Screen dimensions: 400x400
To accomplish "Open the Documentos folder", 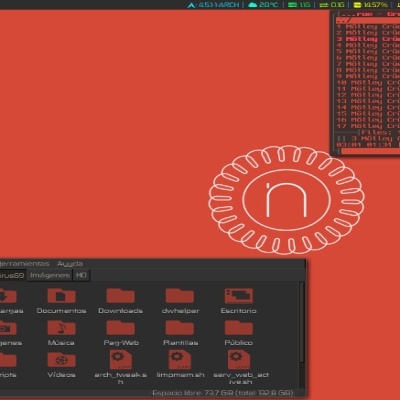I will 61,301.
